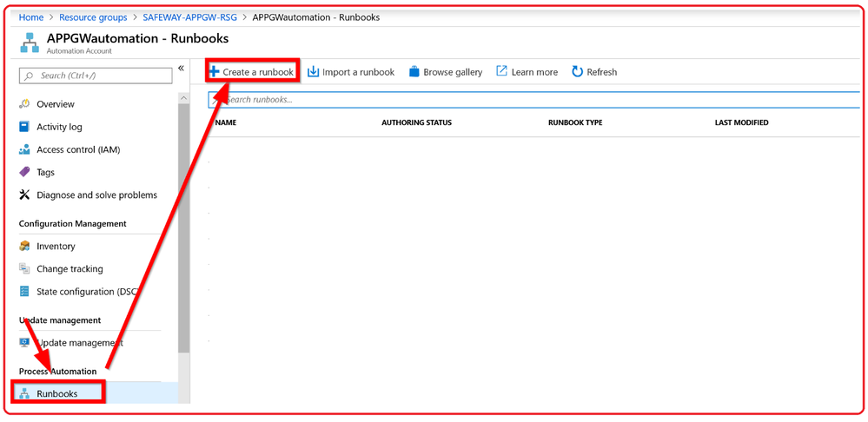
Task: Click the APPGWautomation - Runbooks breadcrumb text
Action: pyautogui.click(x=316, y=17)
